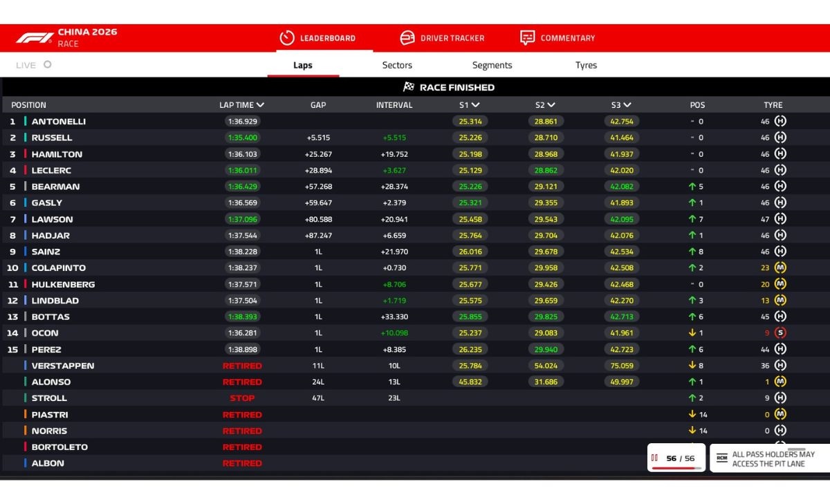Click the Commentary speech bubble icon
Screen dimensions: 830x504
(x=528, y=38)
